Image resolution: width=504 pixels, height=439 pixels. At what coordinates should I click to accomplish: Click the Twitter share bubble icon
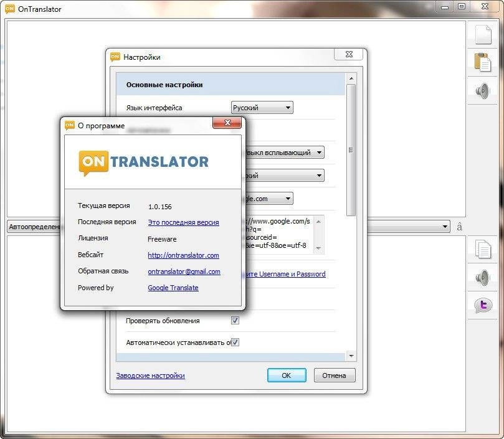(x=483, y=304)
